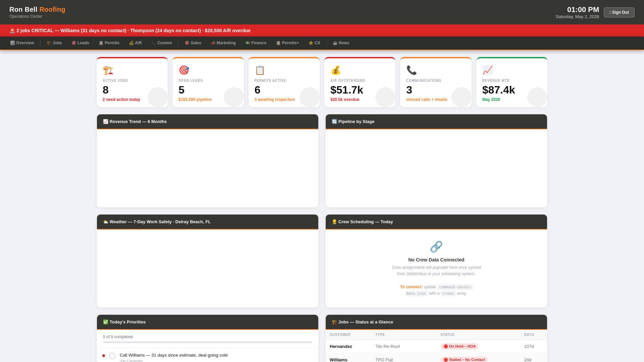This screenshot has height=362, width=644.
Task: Click "0 of 9 completed" text
Action: 118,337
